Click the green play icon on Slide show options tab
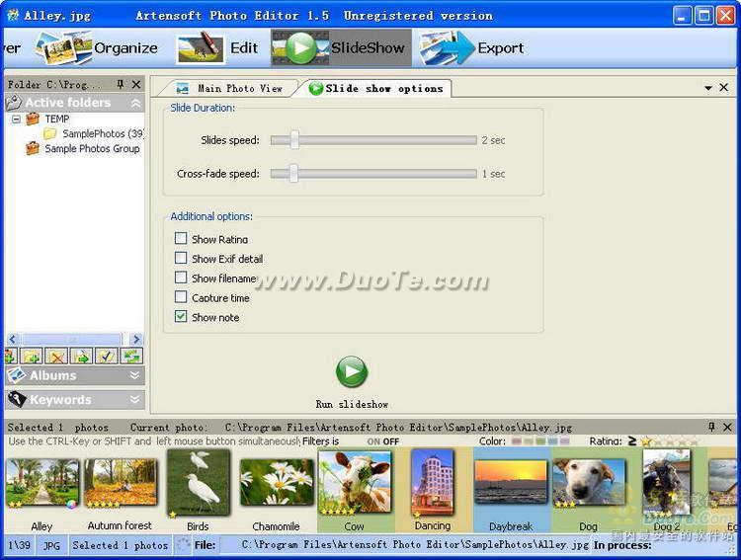The image size is (741, 560). (x=316, y=88)
